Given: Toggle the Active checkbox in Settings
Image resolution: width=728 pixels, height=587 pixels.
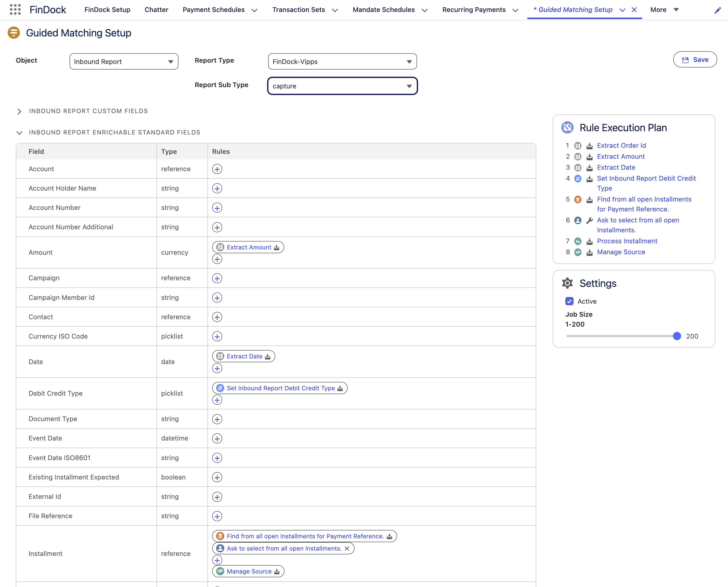Looking at the screenshot, I should tap(569, 301).
